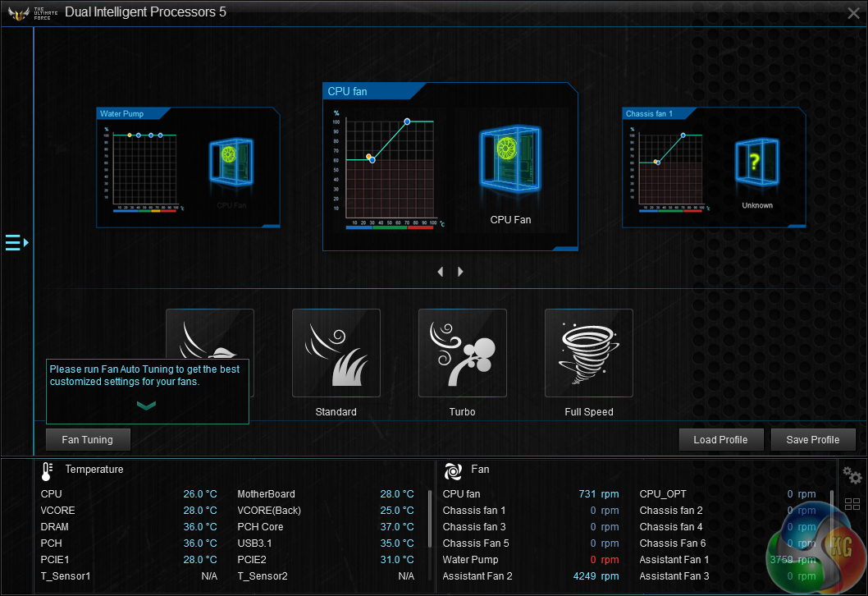
Task: Click the VCORE temperature row
Action: 129,511
